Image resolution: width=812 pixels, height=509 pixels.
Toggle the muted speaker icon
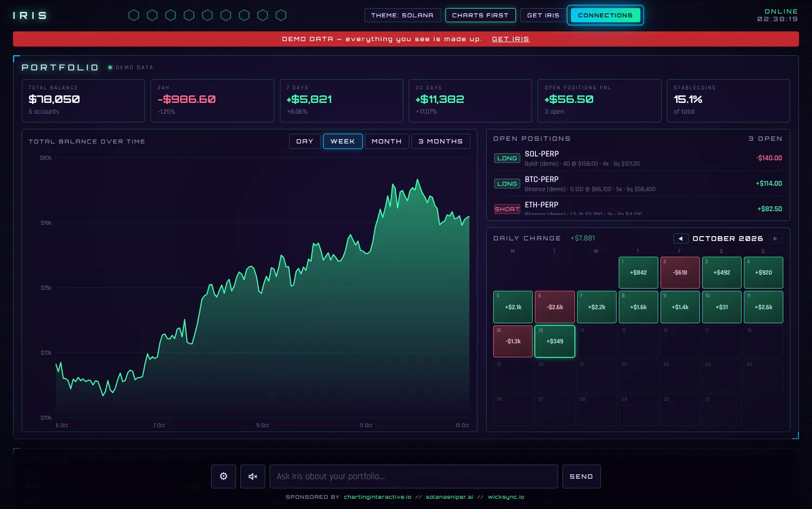253,477
